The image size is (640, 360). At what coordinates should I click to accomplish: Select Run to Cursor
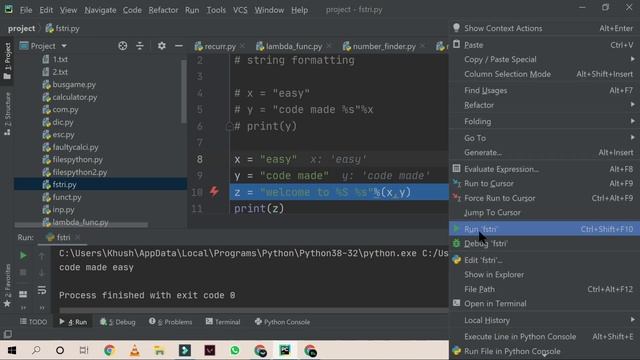click(544, 183)
